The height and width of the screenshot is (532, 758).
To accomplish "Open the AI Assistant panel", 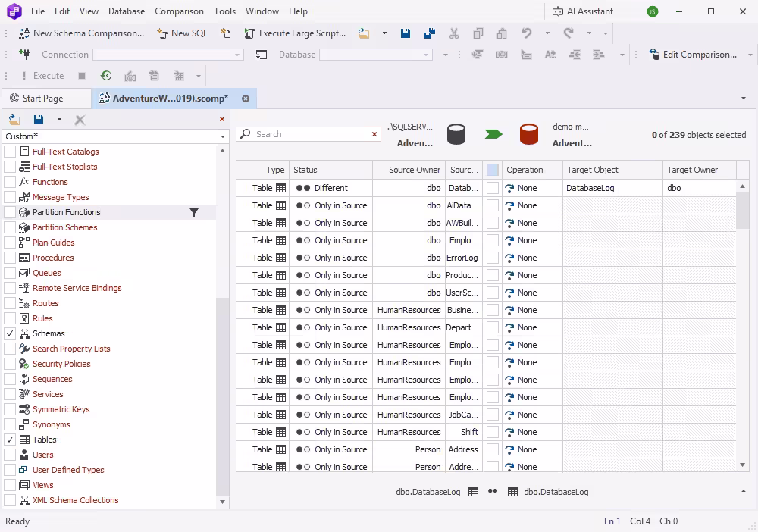I will (582, 11).
